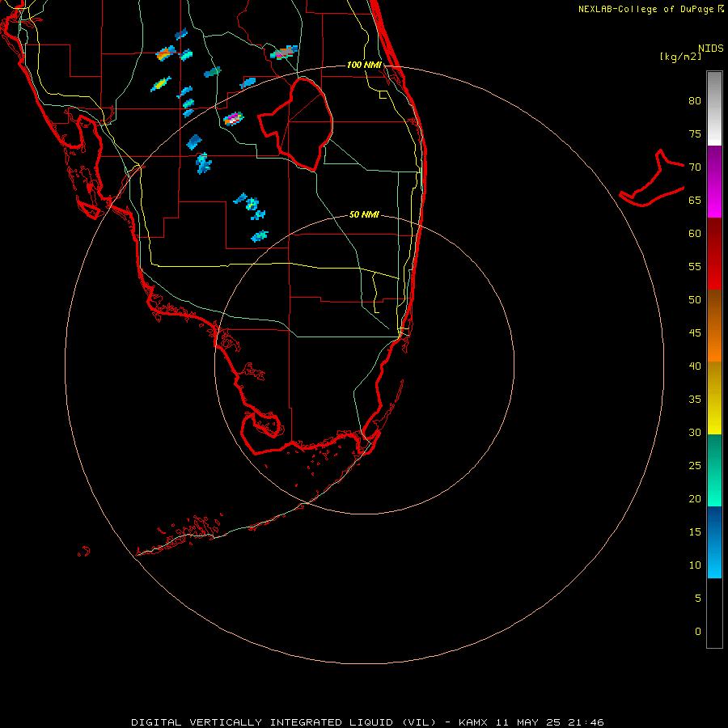
Task: Click the scale value 0
Action: point(698,632)
